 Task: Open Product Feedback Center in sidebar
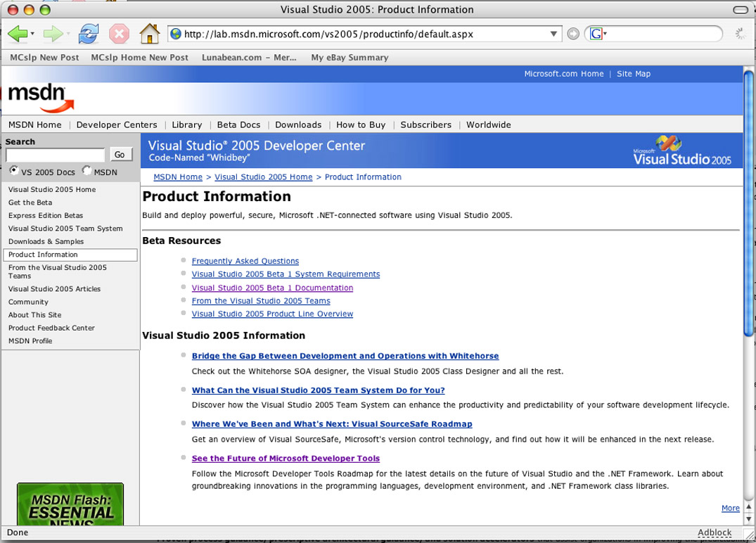click(x=51, y=328)
